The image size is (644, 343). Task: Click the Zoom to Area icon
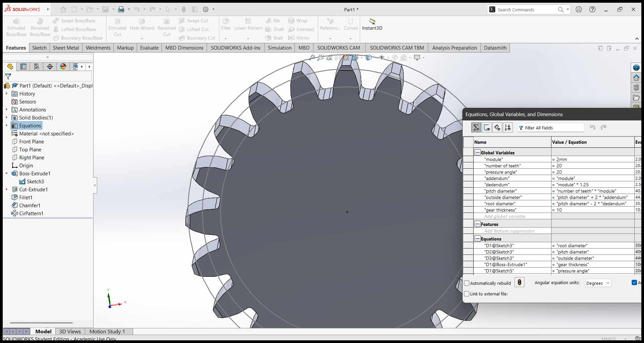pos(320,58)
